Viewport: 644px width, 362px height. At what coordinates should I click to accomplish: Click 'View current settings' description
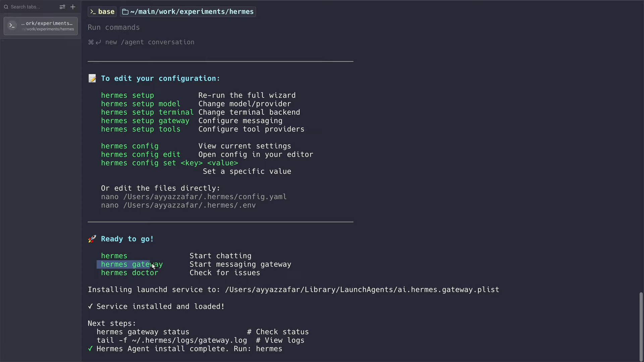(x=245, y=146)
